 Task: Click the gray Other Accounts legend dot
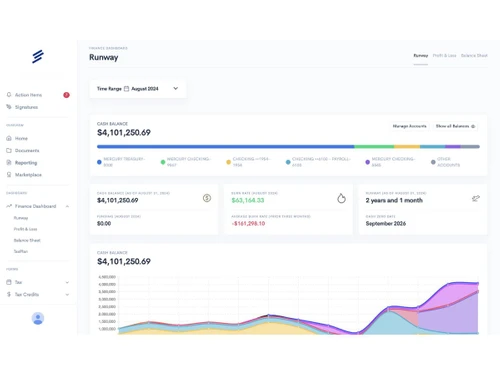coord(433,162)
